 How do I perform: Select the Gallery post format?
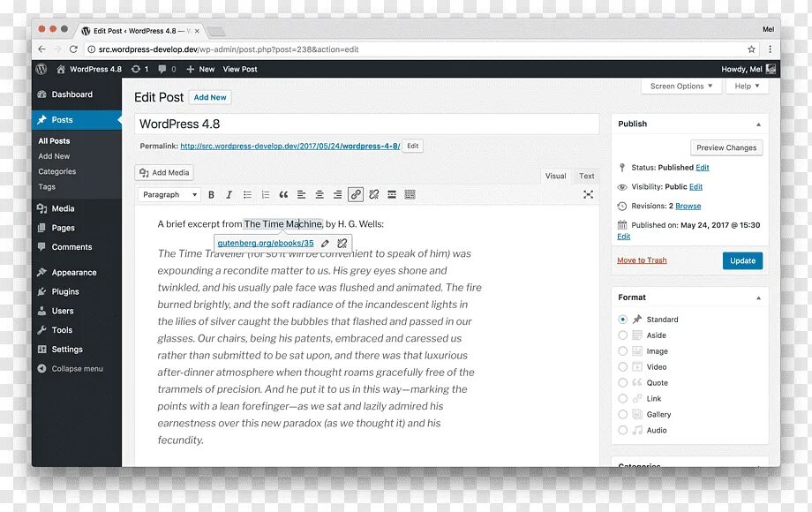point(622,415)
